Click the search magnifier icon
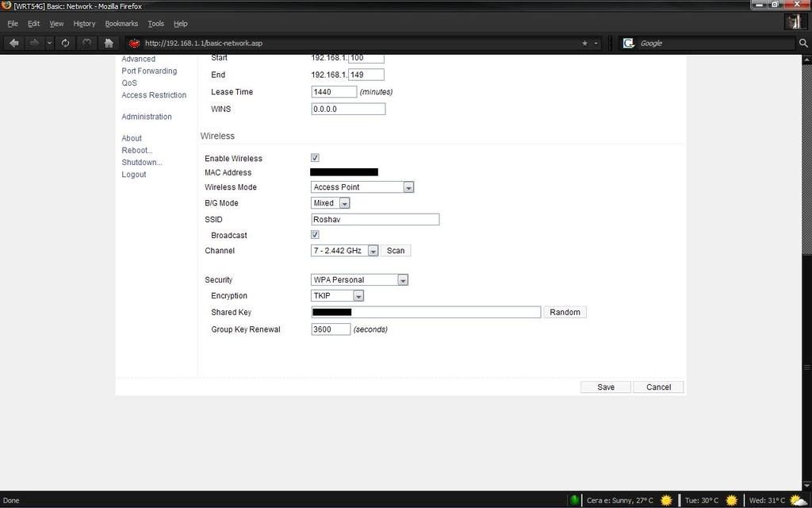The width and height of the screenshot is (812, 508). 802,43
